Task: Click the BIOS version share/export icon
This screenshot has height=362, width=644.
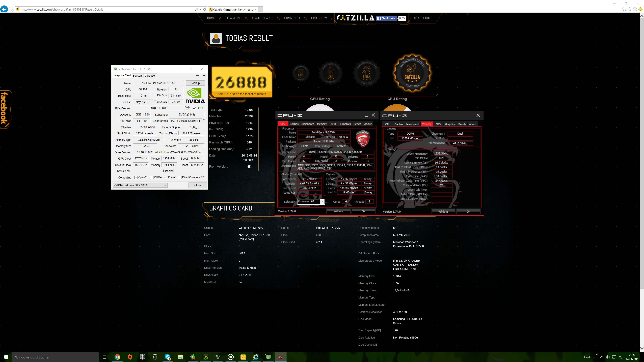Action: (187, 108)
